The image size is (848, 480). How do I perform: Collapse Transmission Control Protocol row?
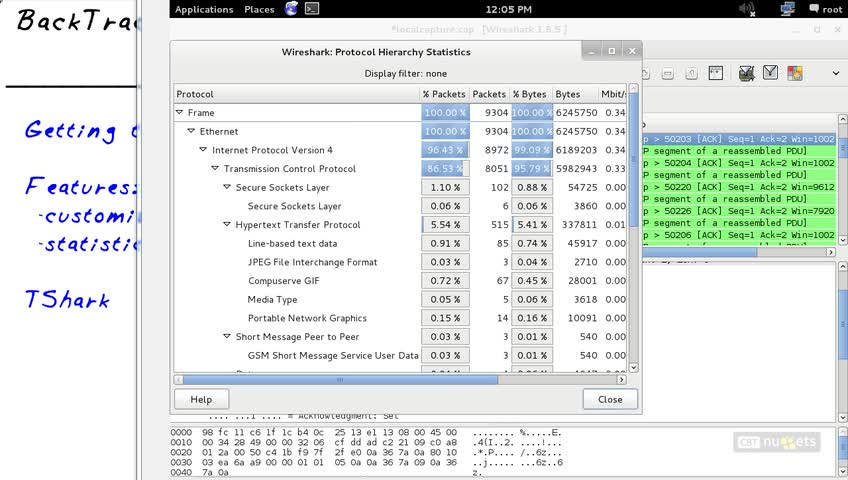pyautogui.click(x=215, y=168)
